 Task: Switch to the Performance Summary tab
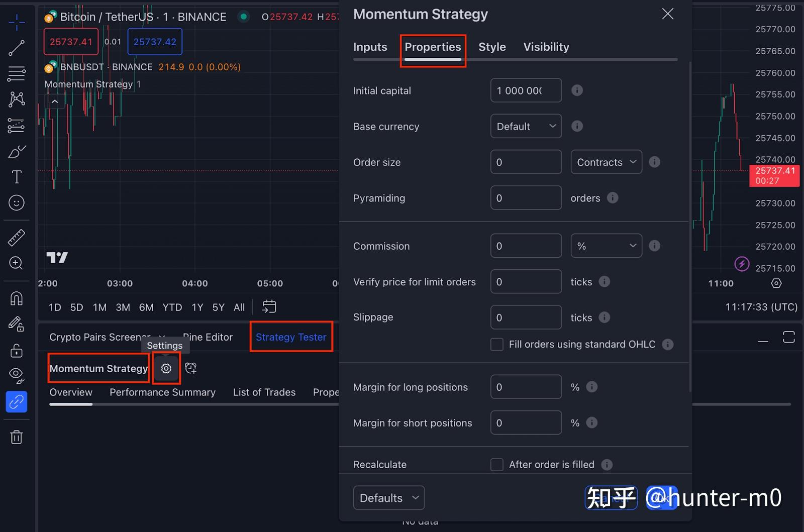coord(162,392)
